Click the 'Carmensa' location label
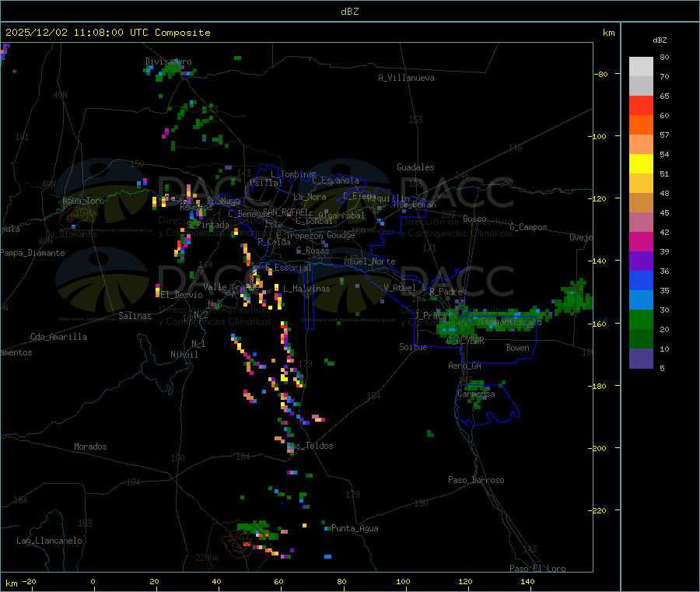The height and width of the screenshot is (592, 700). coord(476,394)
